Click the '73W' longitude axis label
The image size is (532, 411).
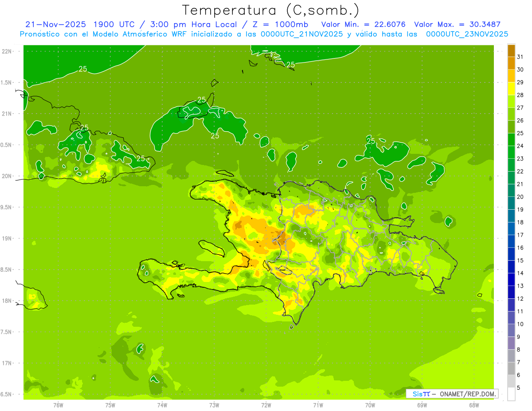click(214, 405)
